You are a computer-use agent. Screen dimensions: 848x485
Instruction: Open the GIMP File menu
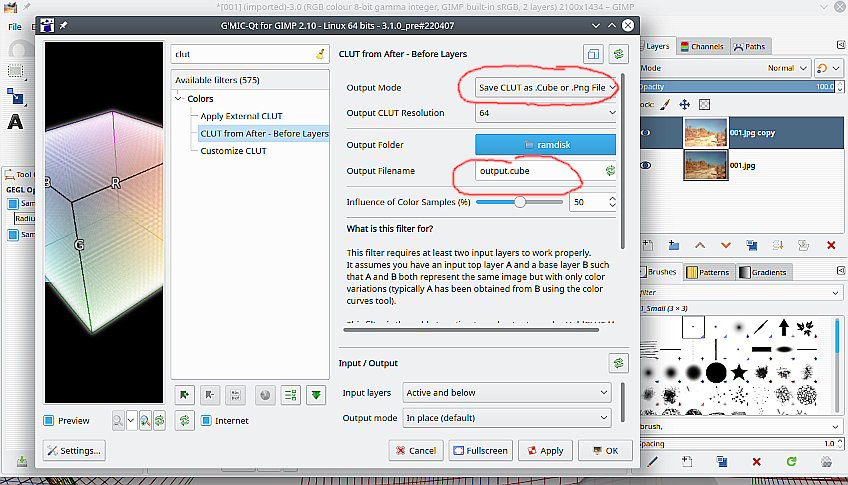(15, 27)
